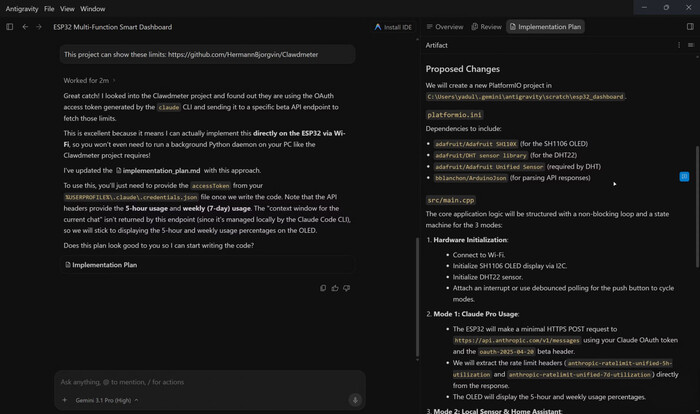The width and height of the screenshot is (700, 414).
Task: Expand the Worked for 2m details
Action: point(89,80)
